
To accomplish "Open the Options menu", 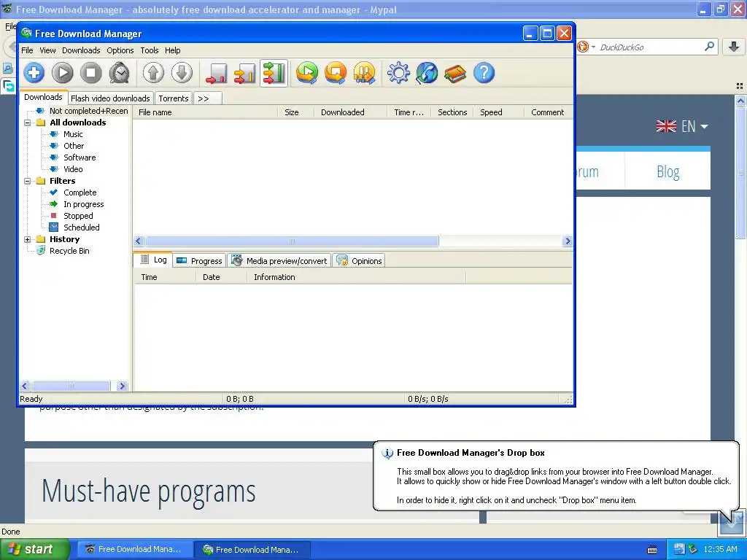I will pos(120,50).
